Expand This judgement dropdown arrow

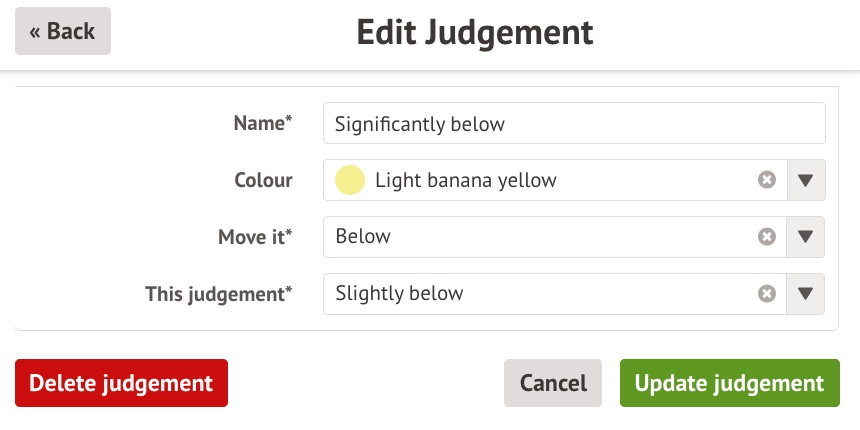coord(806,294)
